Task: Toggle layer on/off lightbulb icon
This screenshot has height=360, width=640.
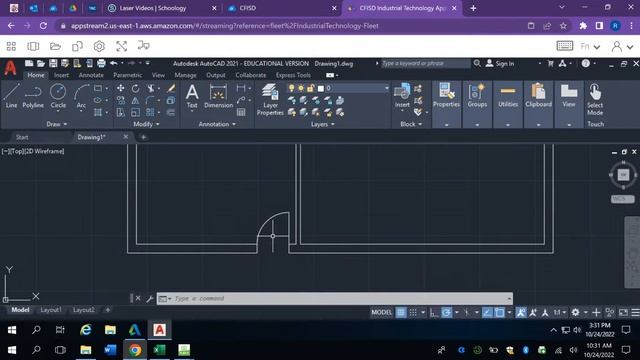Action: coord(291,88)
